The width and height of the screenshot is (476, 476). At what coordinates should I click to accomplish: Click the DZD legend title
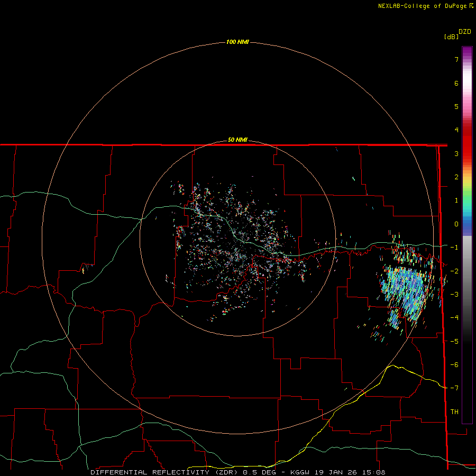(x=465, y=32)
